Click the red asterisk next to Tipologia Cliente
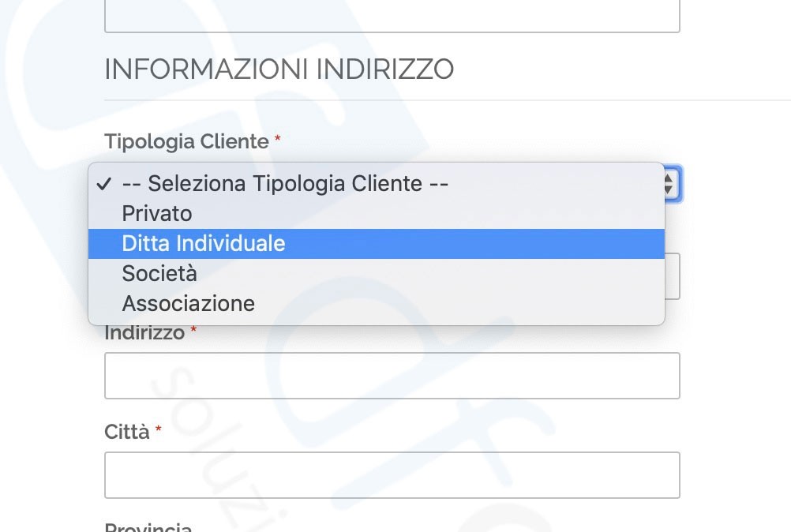The height and width of the screenshot is (532, 791). 277,138
